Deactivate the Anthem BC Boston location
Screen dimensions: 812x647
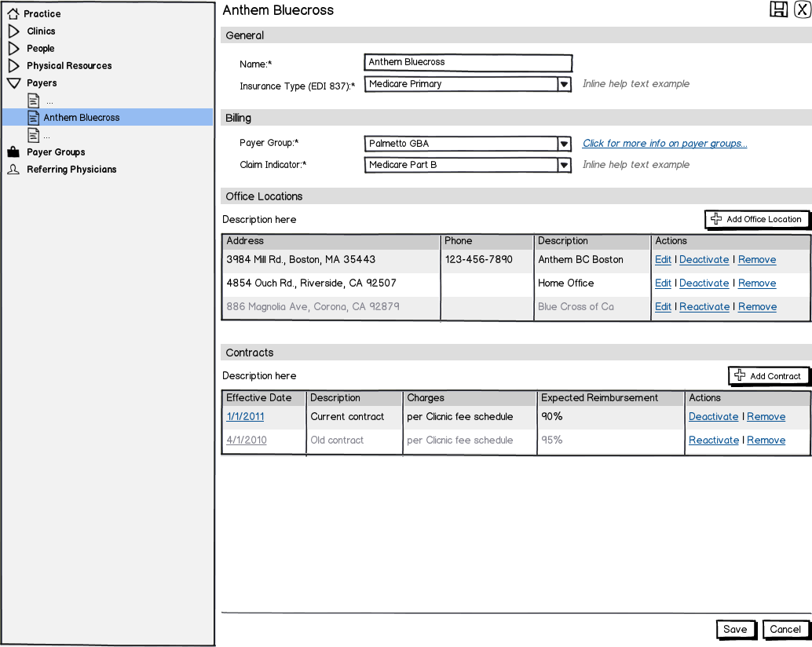[x=704, y=260]
